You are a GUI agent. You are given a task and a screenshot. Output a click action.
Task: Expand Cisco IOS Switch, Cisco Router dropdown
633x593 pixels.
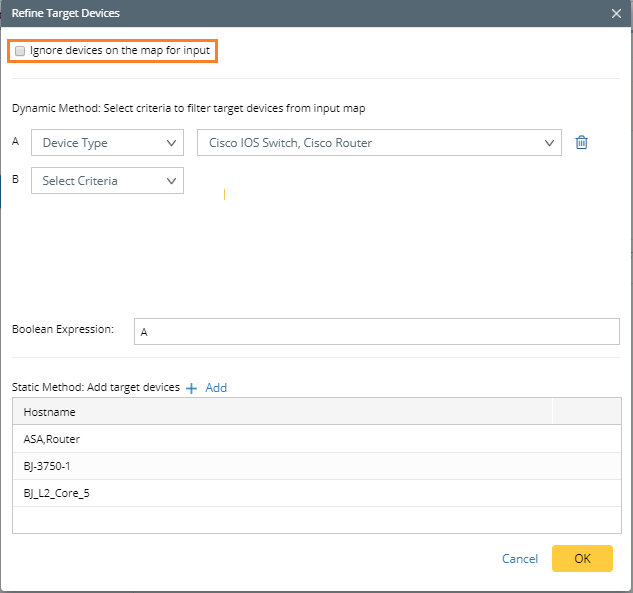pos(379,142)
